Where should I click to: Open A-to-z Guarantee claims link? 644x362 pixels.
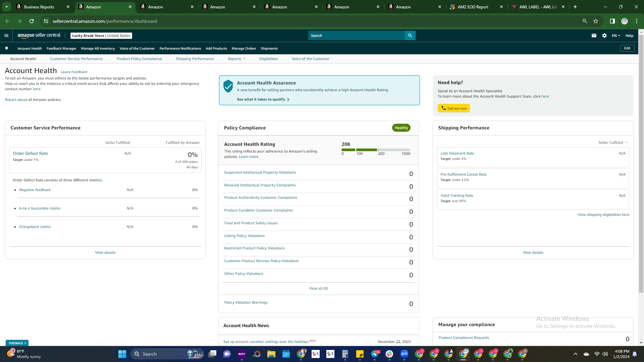tap(40, 208)
